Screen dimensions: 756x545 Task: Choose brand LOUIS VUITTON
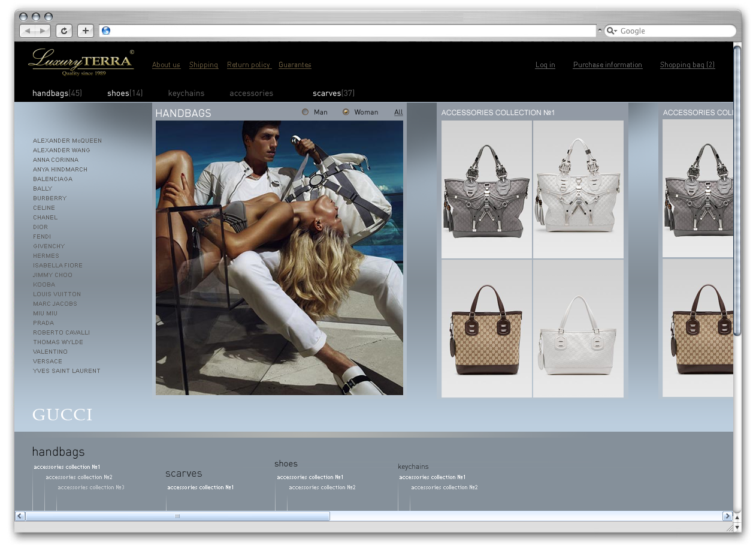(x=57, y=294)
